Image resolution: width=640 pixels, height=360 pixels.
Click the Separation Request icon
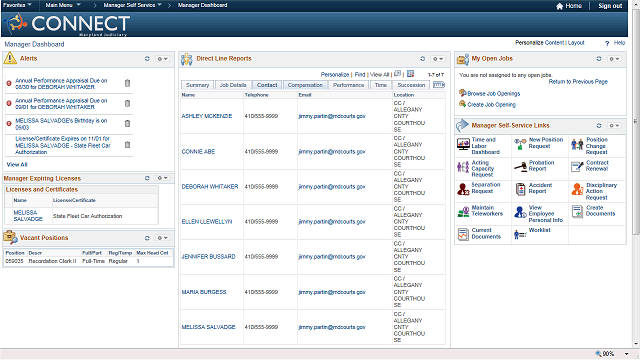coord(463,189)
